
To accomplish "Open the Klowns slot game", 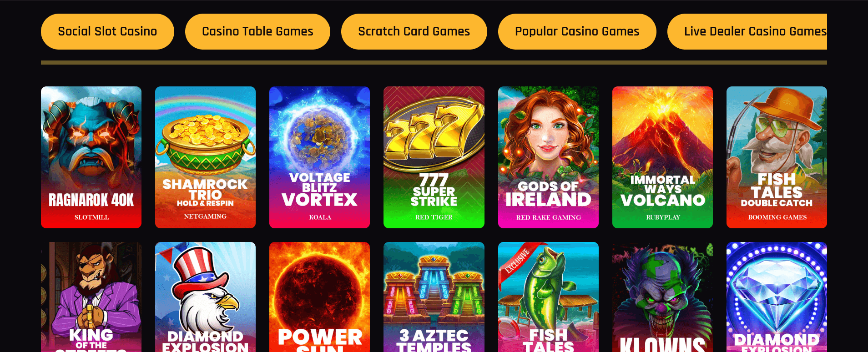I will (662, 297).
